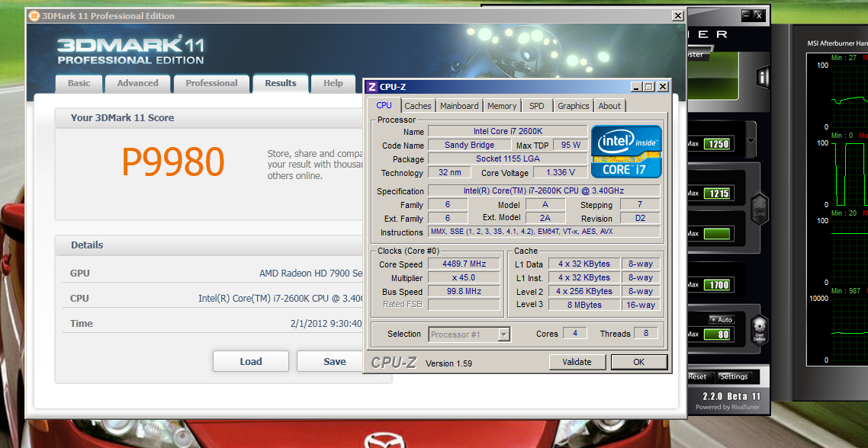Open the SPD tab in CPU-Z
The height and width of the screenshot is (448, 868).
(536, 106)
